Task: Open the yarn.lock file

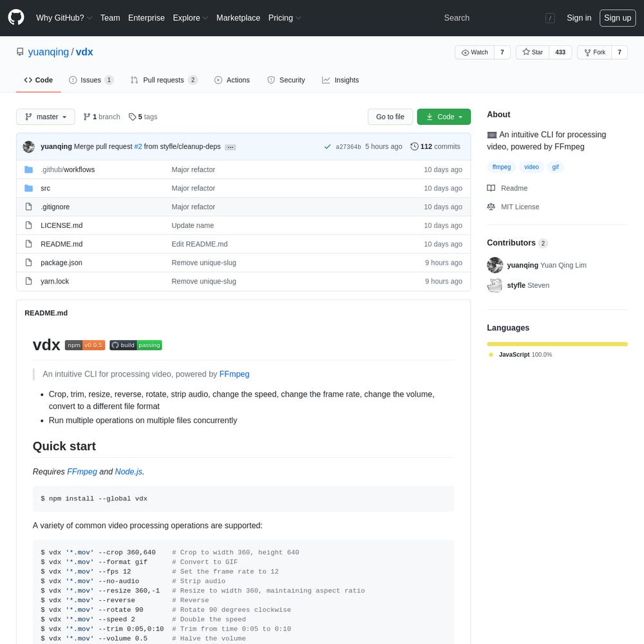Action: (55, 281)
